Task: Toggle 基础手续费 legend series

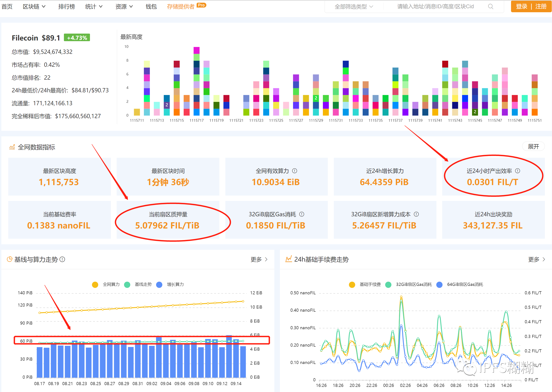Action: [x=365, y=285]
